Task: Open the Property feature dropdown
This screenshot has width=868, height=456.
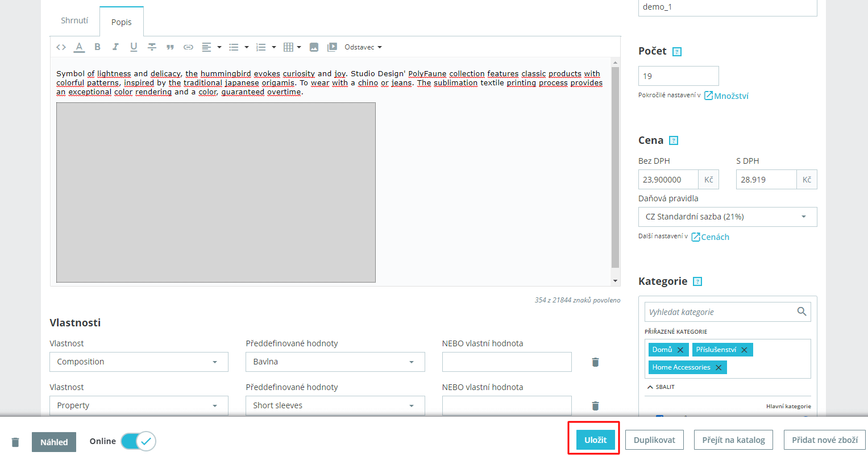Action: click(x=139, y=405)
